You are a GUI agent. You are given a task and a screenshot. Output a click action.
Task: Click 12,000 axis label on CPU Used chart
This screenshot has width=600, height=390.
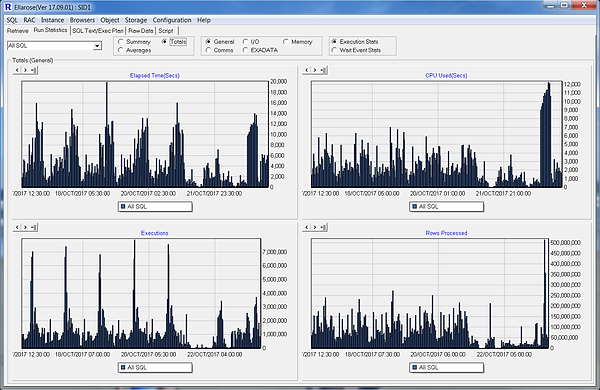tap(572, 84)
